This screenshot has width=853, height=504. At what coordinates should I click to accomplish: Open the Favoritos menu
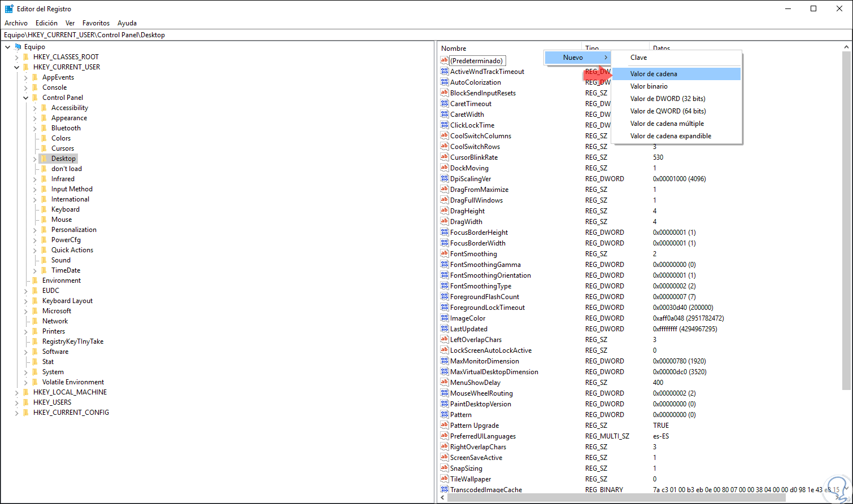coord(96,23)
